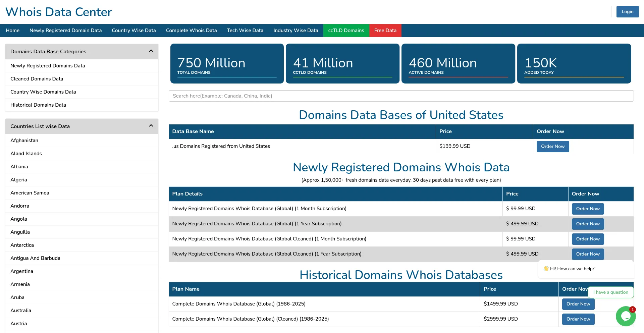The height and width of the screenshot is (333, 644).
Task: Click the Whois Data Center logo title
Action: 59,12
